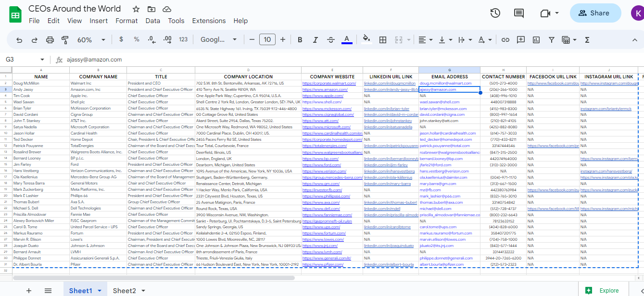Open the fill color picker

point(366,40)
